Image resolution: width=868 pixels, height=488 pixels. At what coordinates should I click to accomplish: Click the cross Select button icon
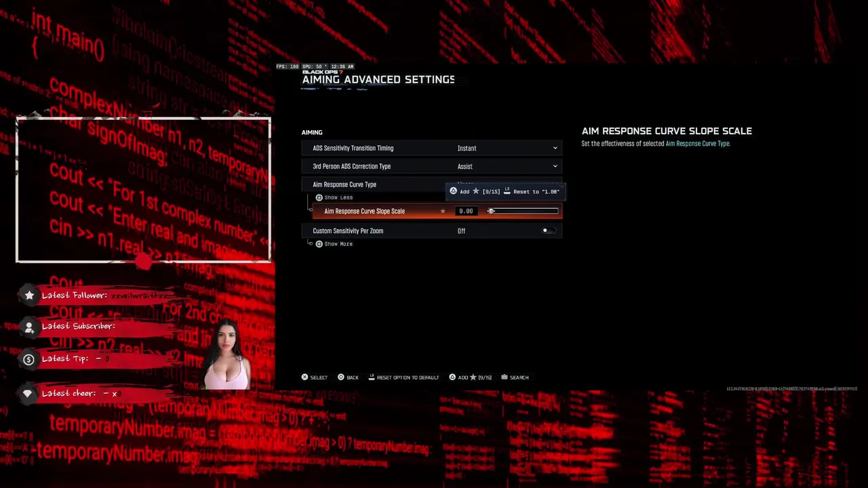pyautogui.click(x=304, y=377)
